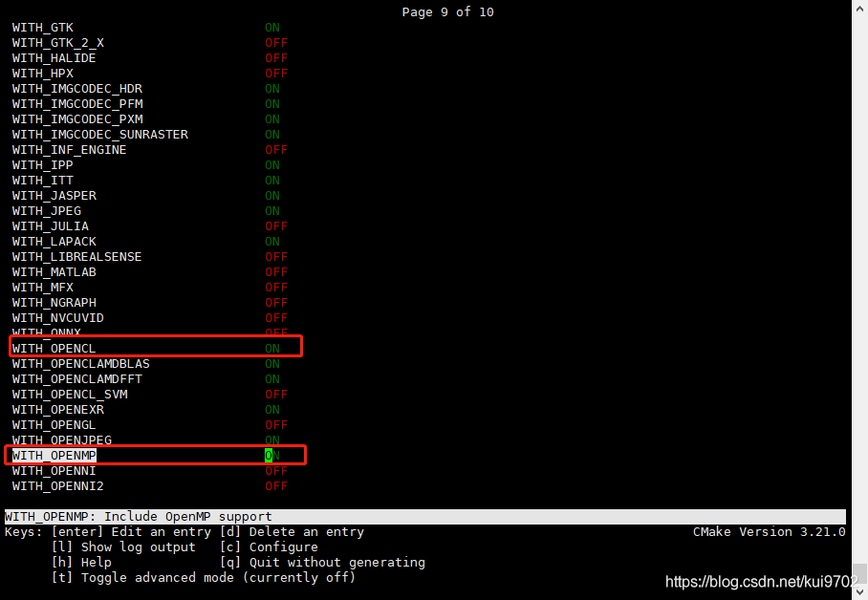Select the WITH_JPEG entry name
This screenshot has width=868, height=600.
[x=47, y=211]
